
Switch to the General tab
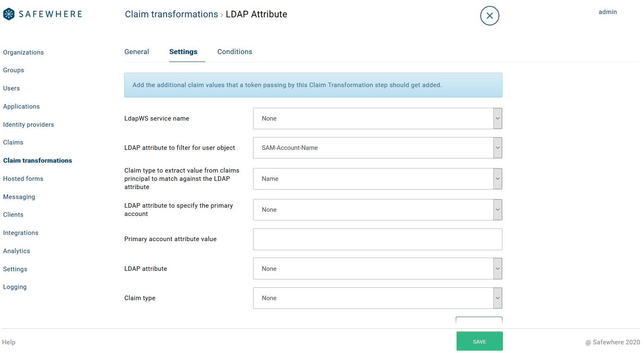click(137, 52)
